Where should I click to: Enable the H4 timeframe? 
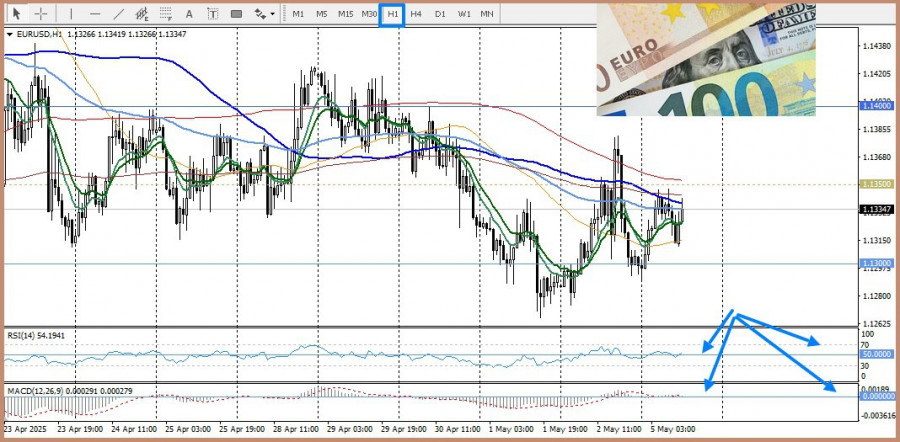click(x=416, y=14)
